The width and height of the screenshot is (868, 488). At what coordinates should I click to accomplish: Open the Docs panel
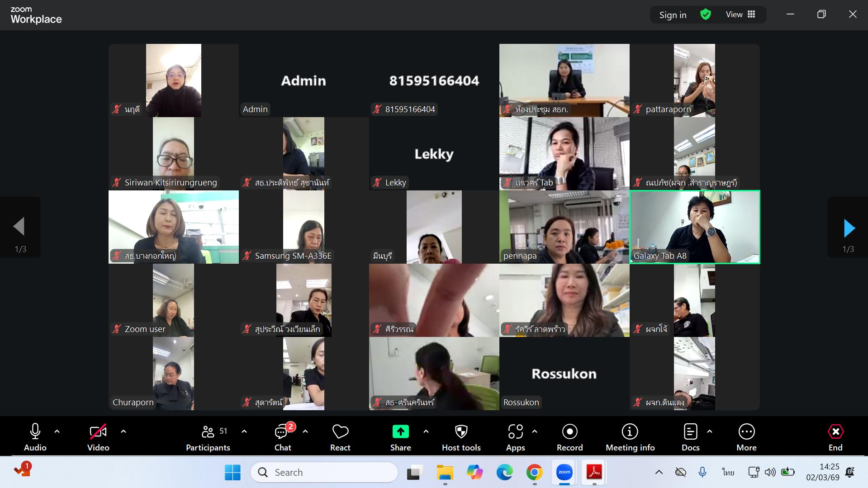690,437
